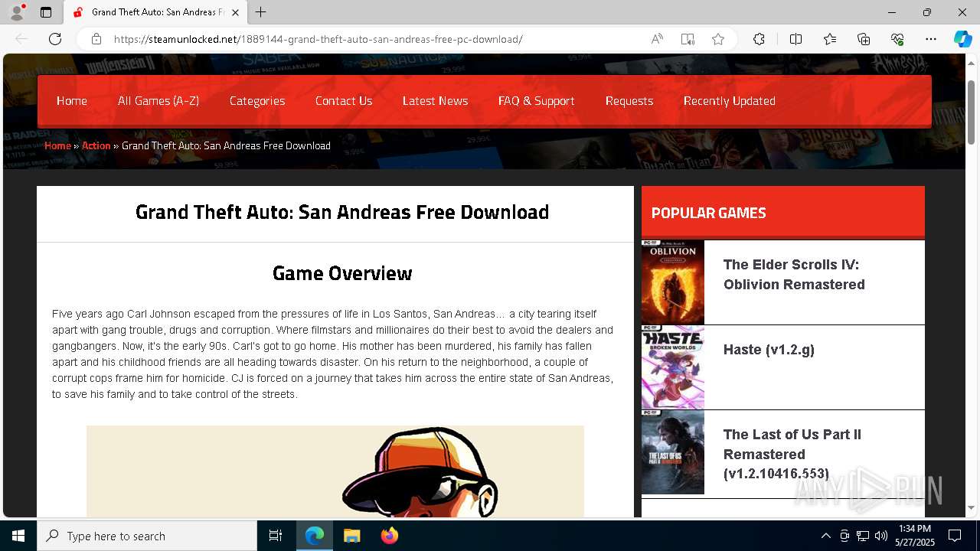Click the Oblivion game cover thumbnail
980x551 pixels.
(673, 282)
